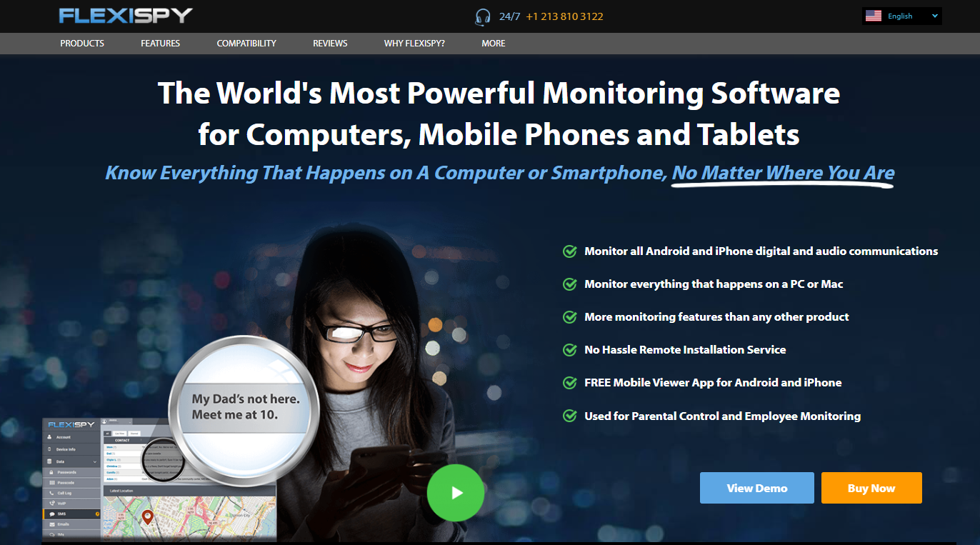Viewport: 980px width, 545px height.
Task: Click checkmark beside PC or Mac monitoring
Action: tap(570, 284)
